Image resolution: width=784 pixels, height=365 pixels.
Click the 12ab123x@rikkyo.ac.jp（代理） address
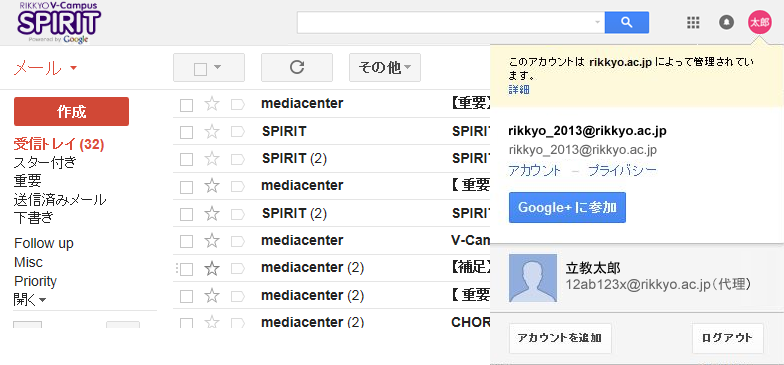pyautogui.click(x=658, y=284)
